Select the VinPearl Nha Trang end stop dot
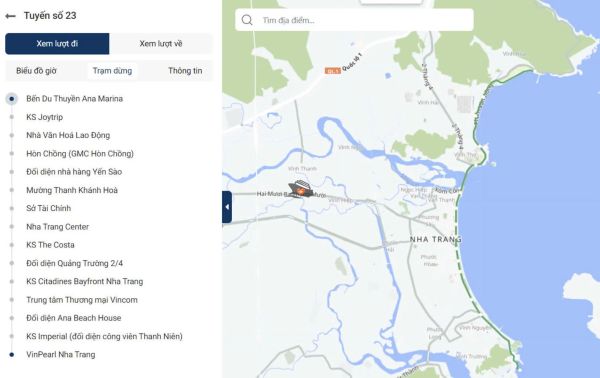 click(11, 355)
